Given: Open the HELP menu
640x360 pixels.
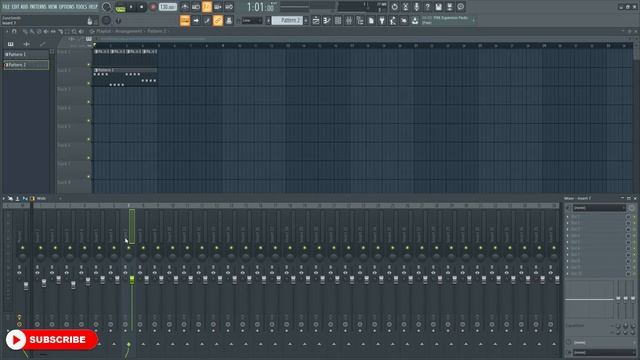Looking at the screenshot, I should coord(93,7).
